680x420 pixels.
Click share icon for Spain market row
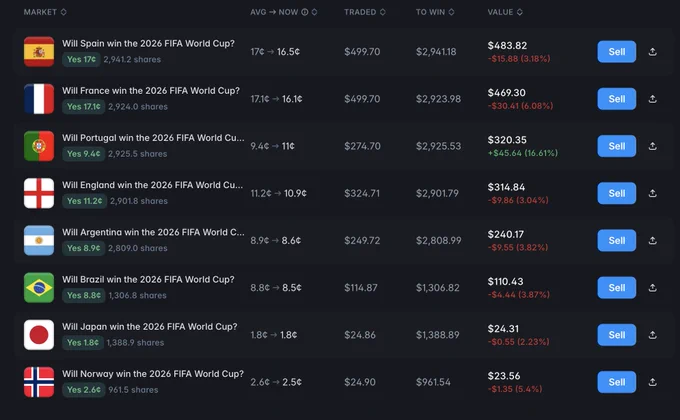point(652,52)
